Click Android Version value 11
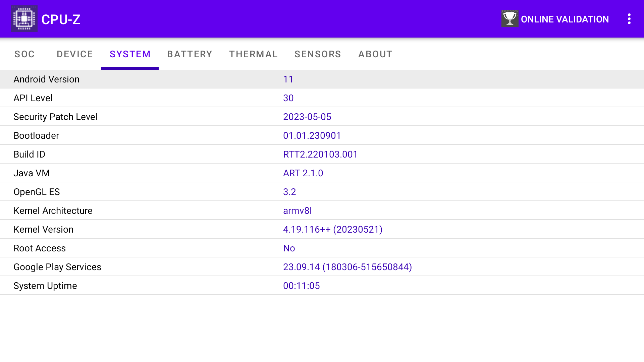 point(288,79)
